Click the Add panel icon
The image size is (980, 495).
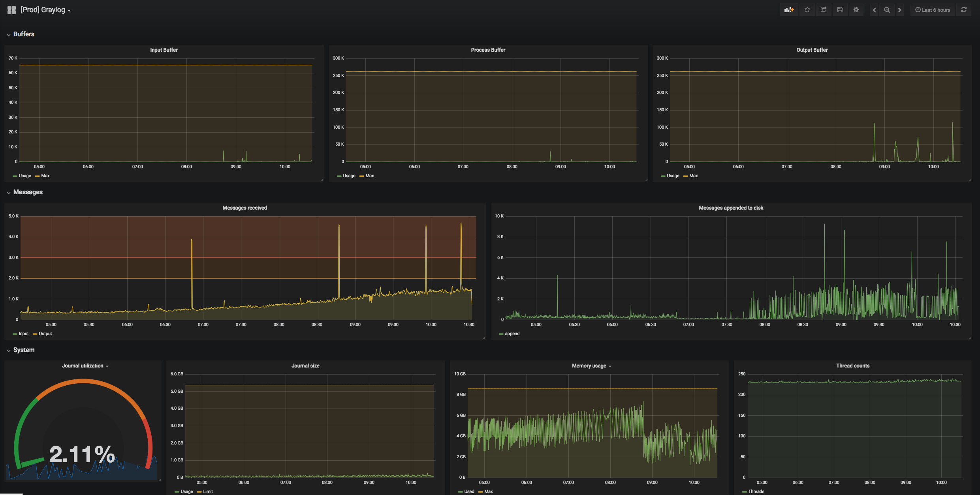point(789,10)
